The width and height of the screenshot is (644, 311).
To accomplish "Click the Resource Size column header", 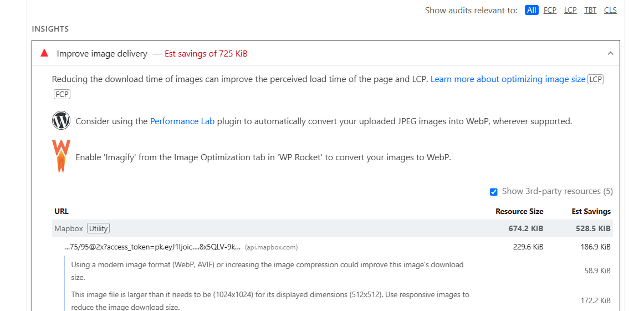I will click(x=519, y=211).
